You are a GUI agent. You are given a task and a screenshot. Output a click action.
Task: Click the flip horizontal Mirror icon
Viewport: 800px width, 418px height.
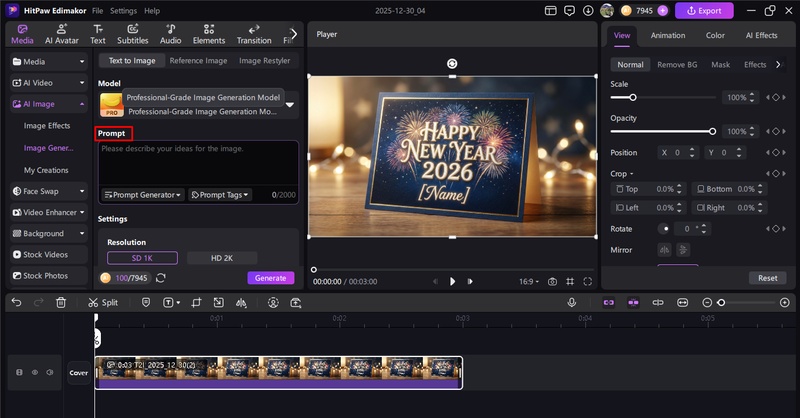click(664, 250)
